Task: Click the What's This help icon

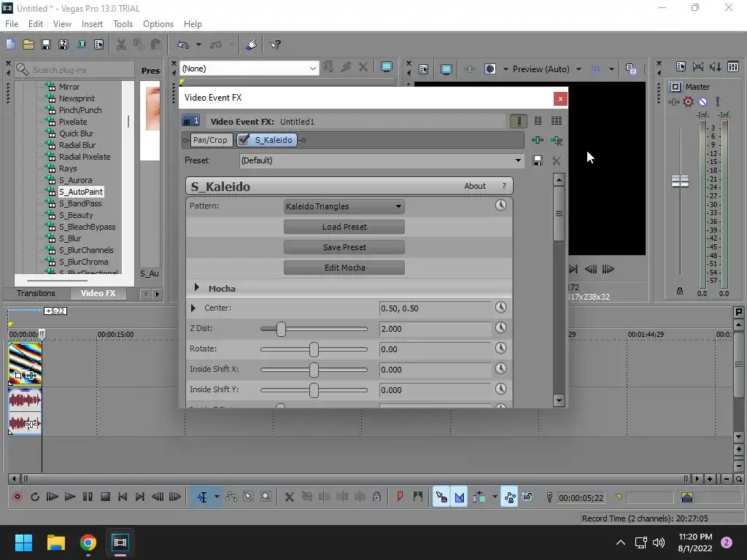Action: coord(275,44)
